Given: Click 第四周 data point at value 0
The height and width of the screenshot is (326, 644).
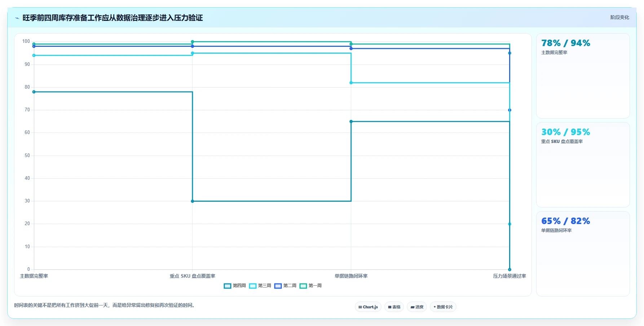Looking at the screenshot, I should (x=510, y=269).
